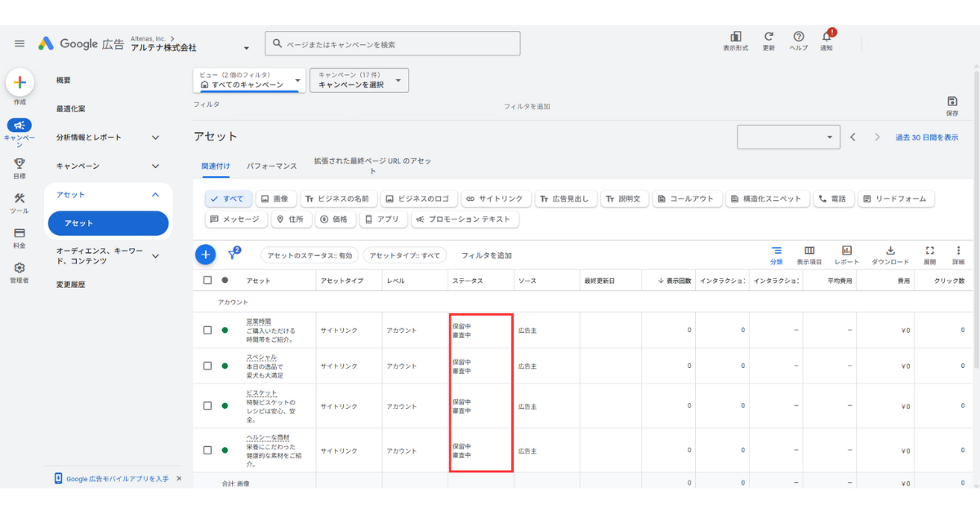Open 料金 billing card icon
980x514 pixels.
click(x=20, y=233)
